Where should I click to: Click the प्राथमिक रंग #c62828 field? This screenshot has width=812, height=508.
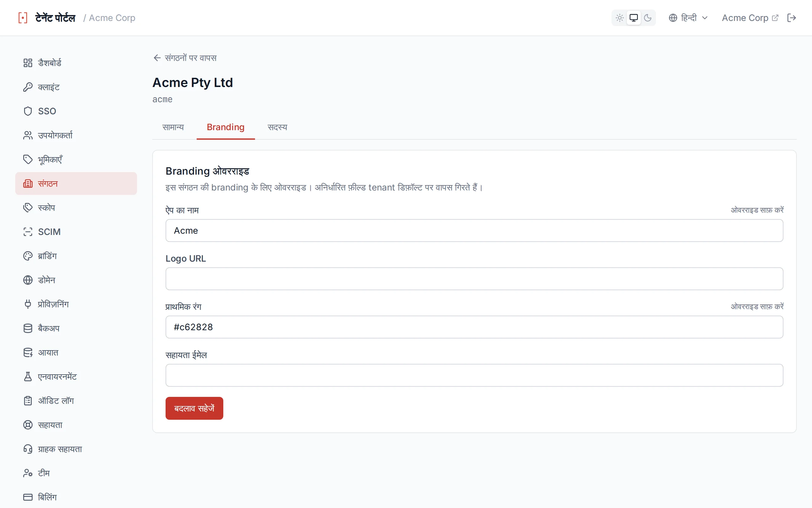pyautogui.click(x=474, y=327)
